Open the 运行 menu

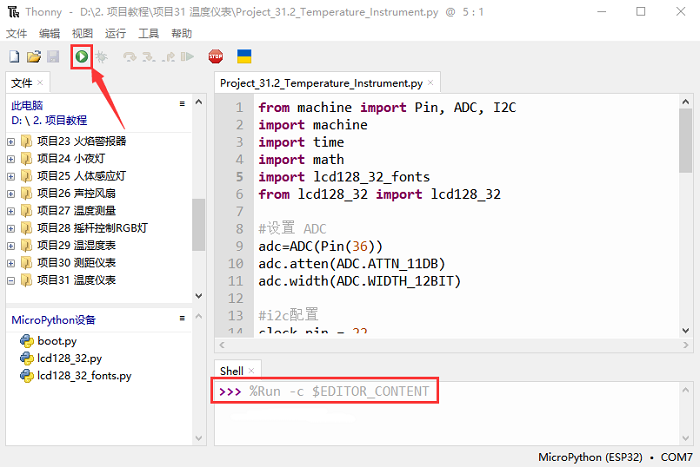115,33
